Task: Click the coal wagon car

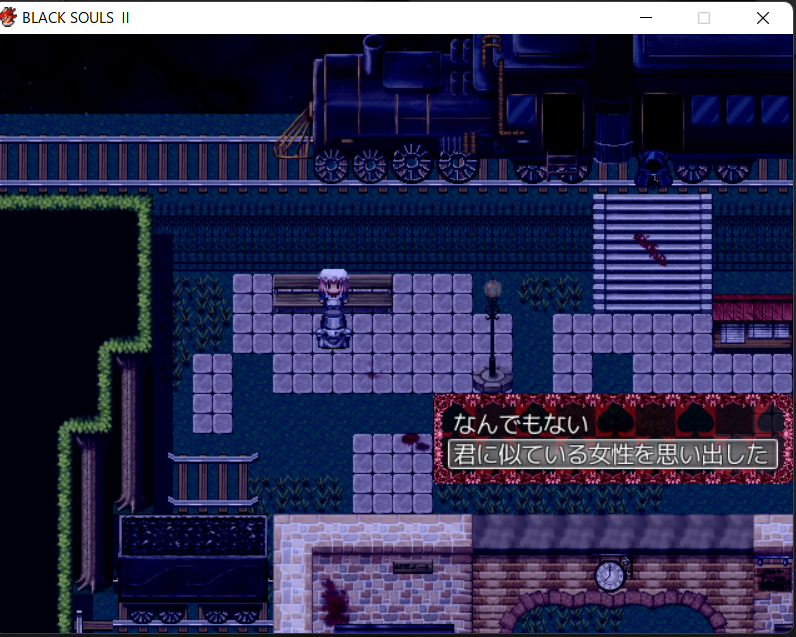Action: pyautogui.click(x=193, y=568)
